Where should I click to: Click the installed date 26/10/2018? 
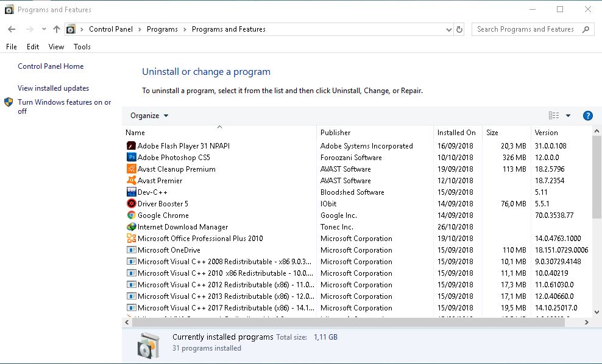coord(455,226)
